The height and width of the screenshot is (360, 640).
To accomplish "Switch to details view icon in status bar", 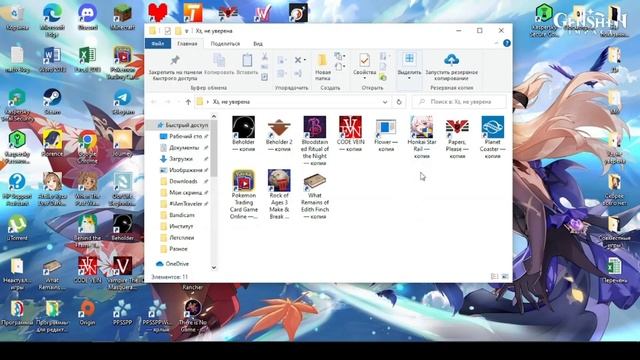I will (x=494, y=277).
